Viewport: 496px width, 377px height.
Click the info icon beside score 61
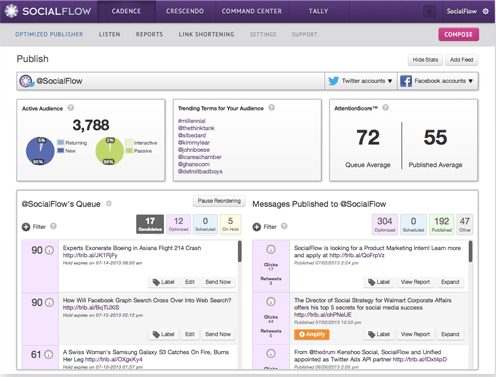click(x=49, y=354)
